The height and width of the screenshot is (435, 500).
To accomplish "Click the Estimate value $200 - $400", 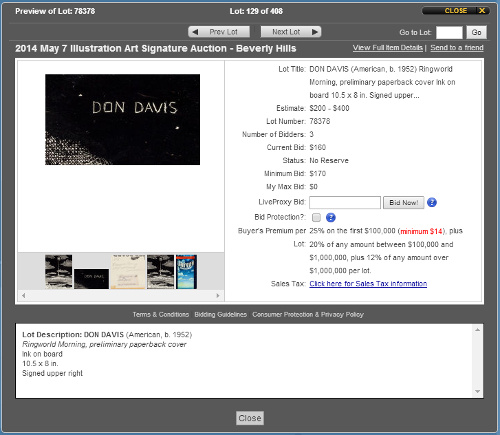I will (329, 108).
